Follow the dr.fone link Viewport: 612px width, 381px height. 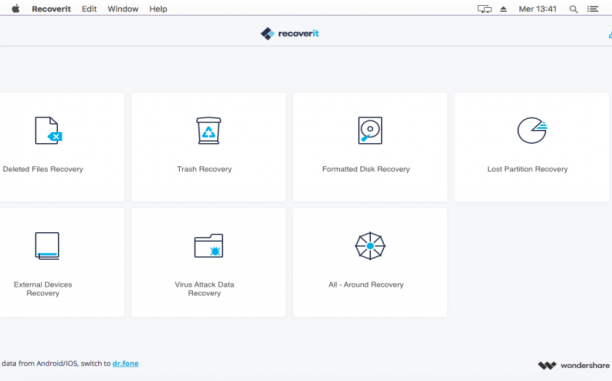point(125,363)
